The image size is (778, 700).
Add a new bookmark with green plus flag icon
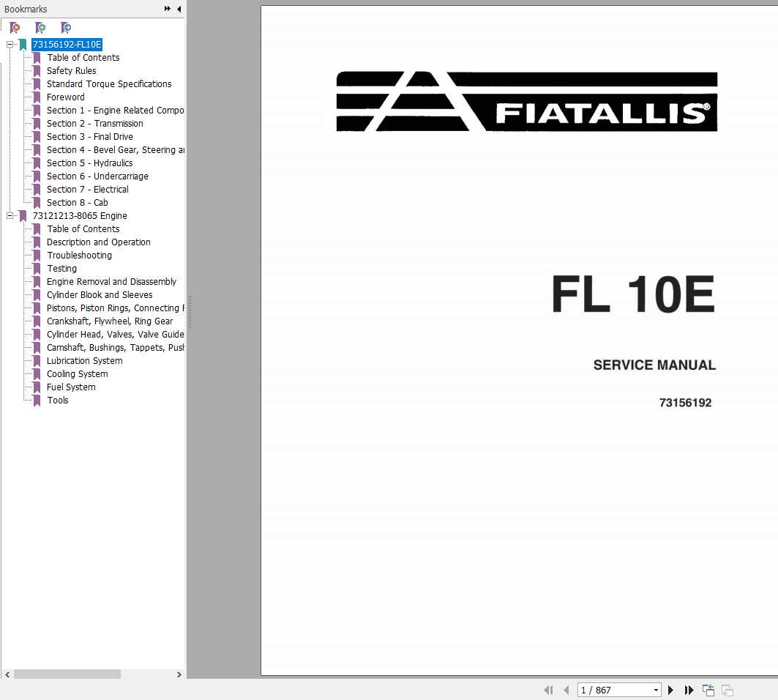[x=40, y=27]
